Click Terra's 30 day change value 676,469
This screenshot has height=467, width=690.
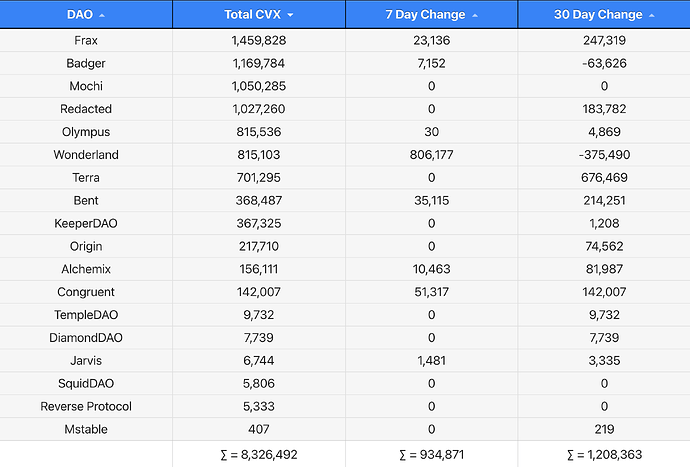point(603,177)
